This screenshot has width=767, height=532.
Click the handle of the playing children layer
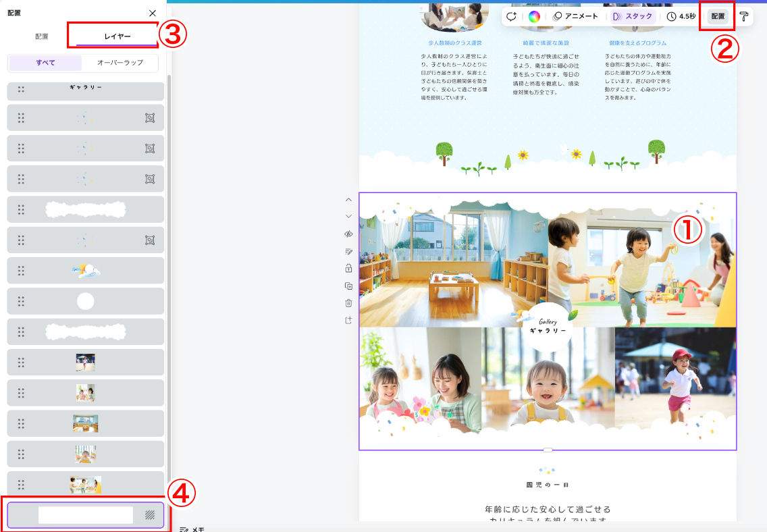(21, 485)
